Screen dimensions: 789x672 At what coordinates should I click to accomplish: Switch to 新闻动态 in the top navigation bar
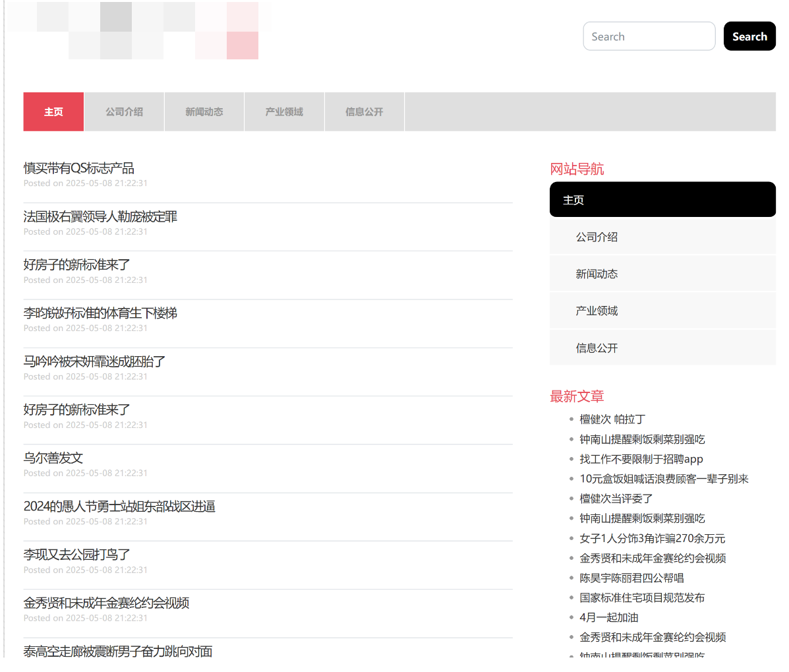tap(204, 112)
